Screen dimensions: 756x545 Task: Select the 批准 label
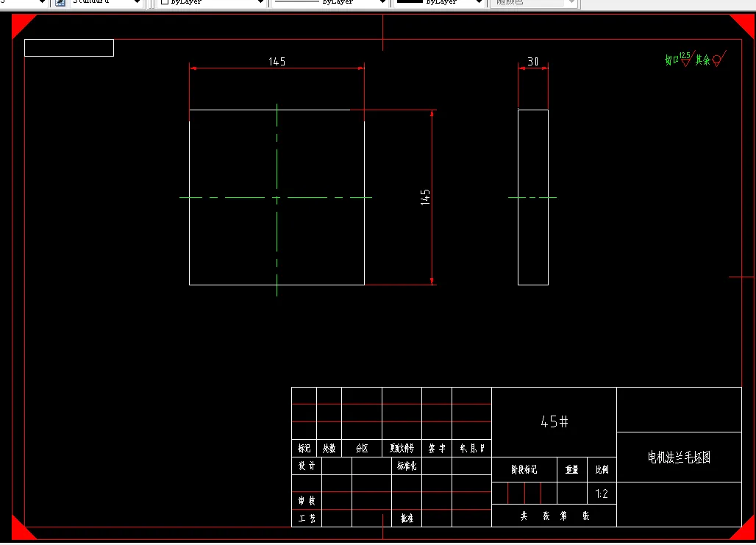pos(407,518)
